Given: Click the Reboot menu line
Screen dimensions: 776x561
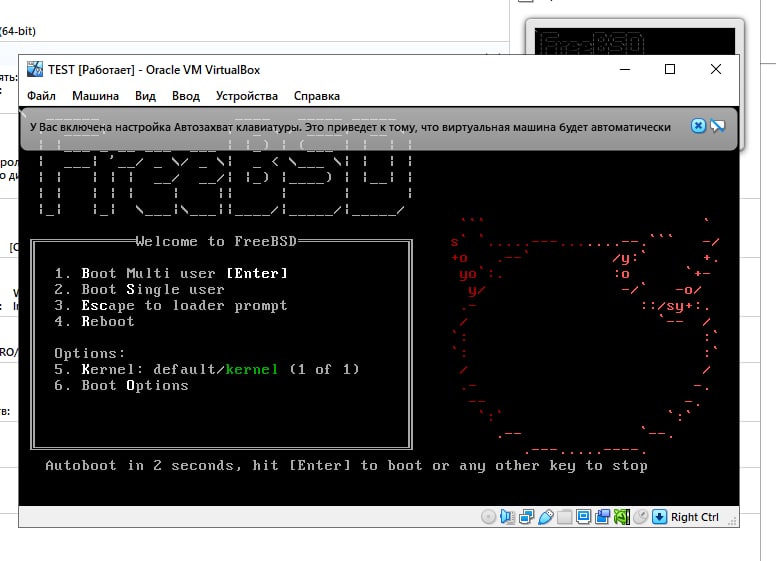Looking at the screenshot, I should (x=94, y=322).
